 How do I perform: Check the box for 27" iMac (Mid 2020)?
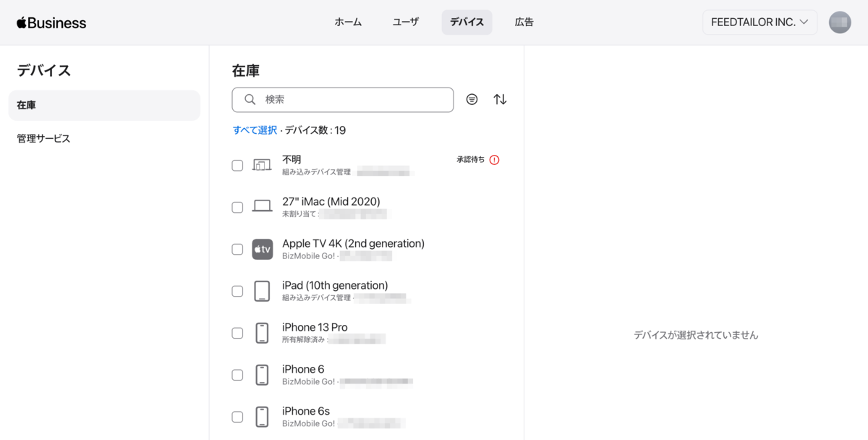tap(237, 208)
